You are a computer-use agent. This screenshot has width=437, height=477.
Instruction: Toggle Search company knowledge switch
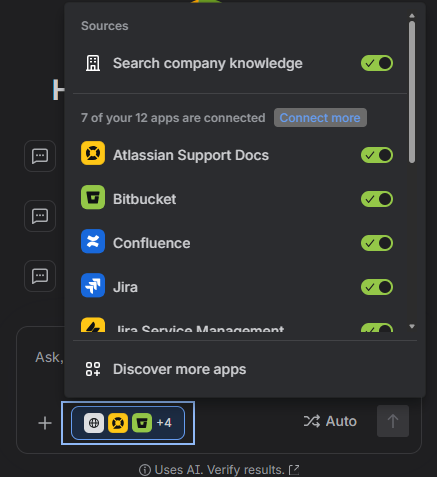377,63
